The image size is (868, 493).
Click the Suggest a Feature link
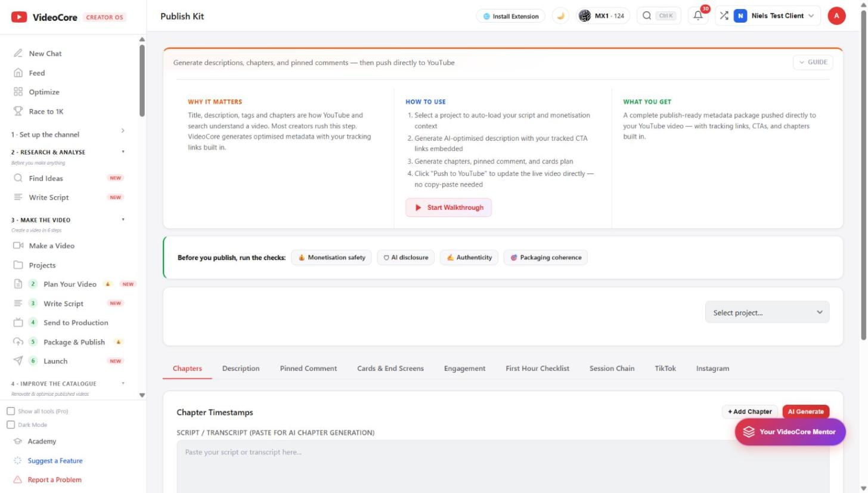pyautogui.click(x=55, y=460)
